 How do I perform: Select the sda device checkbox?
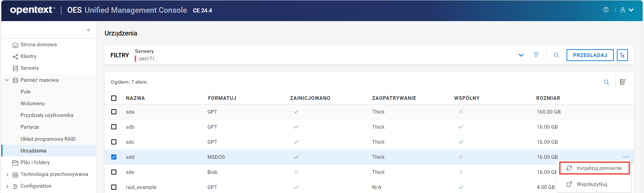114,112
